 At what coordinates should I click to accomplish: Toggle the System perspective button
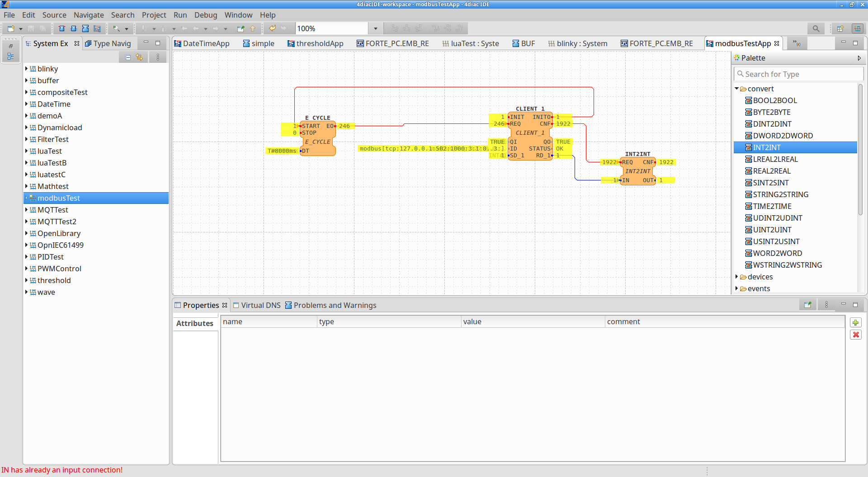tap(857, 28)
